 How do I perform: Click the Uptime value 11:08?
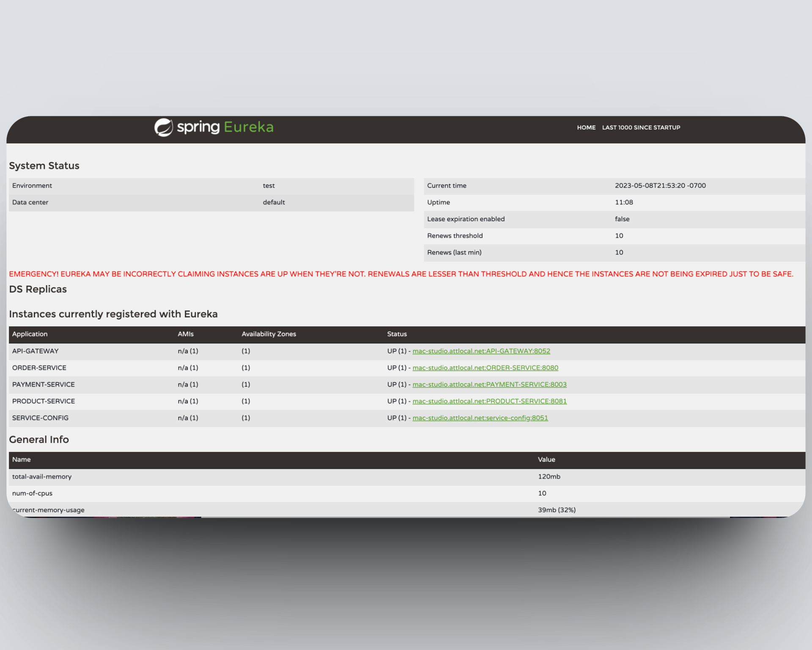pyautogui.click(x=624, y=202)
